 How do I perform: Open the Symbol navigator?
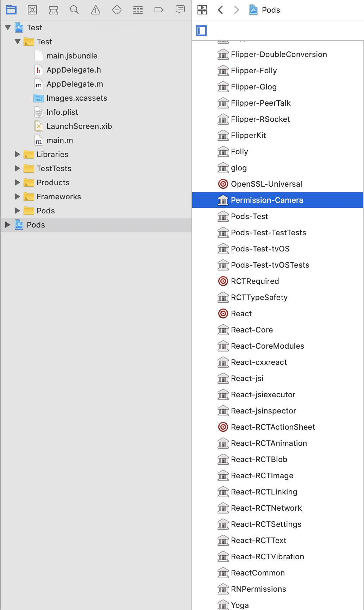(x=53, y=10)
